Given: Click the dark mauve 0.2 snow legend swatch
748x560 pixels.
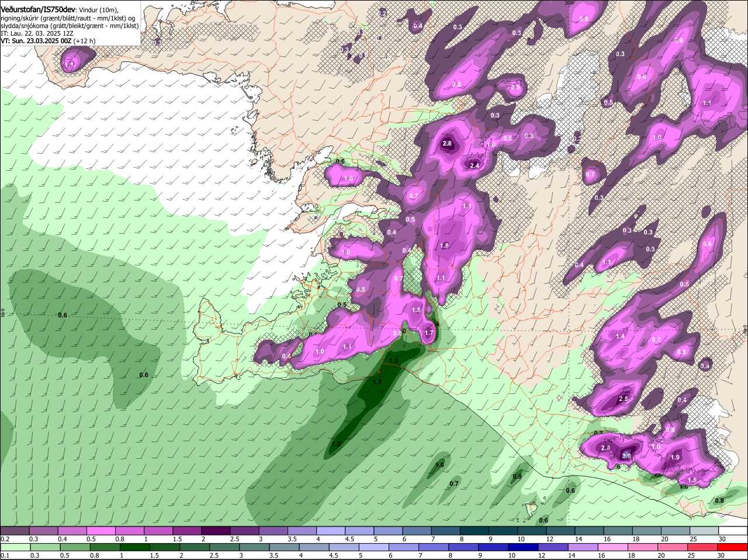Looking at the screenshot, I should coord(15,531).
